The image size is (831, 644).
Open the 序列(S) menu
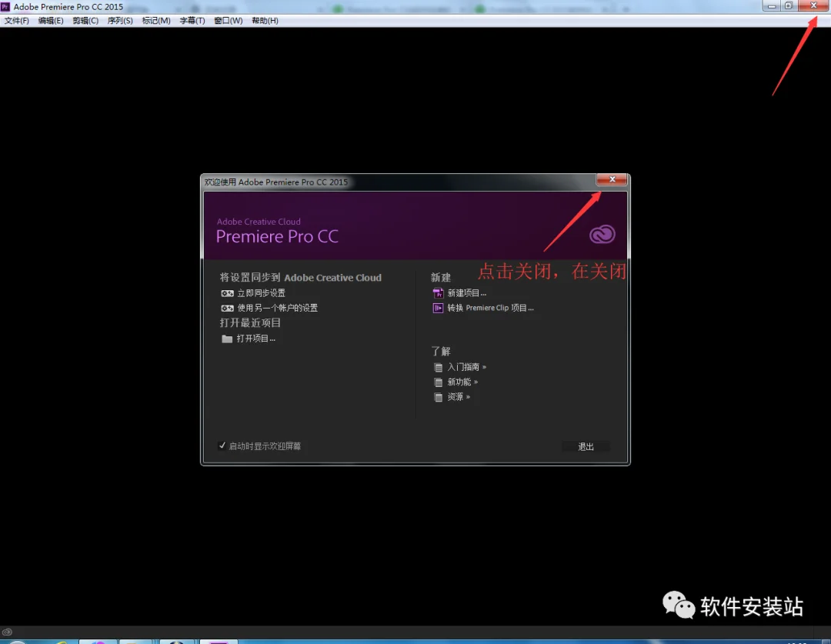click(x=120, y=21)
